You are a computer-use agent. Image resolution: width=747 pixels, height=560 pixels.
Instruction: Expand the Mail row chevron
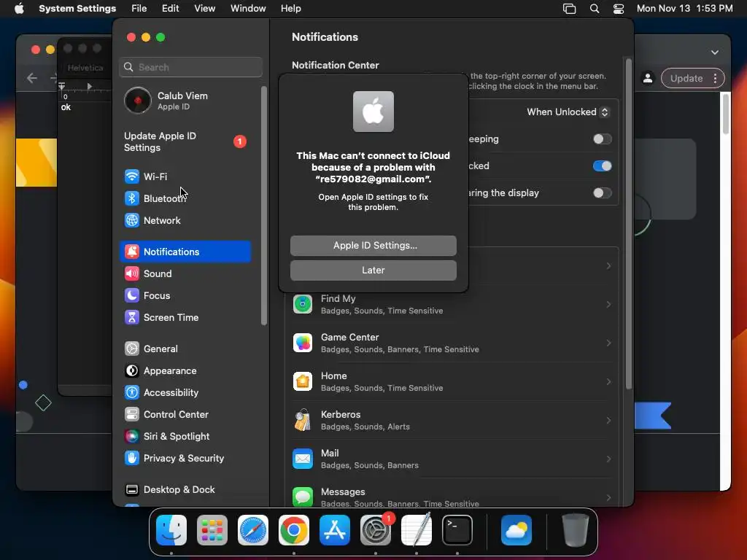[608, 459]
